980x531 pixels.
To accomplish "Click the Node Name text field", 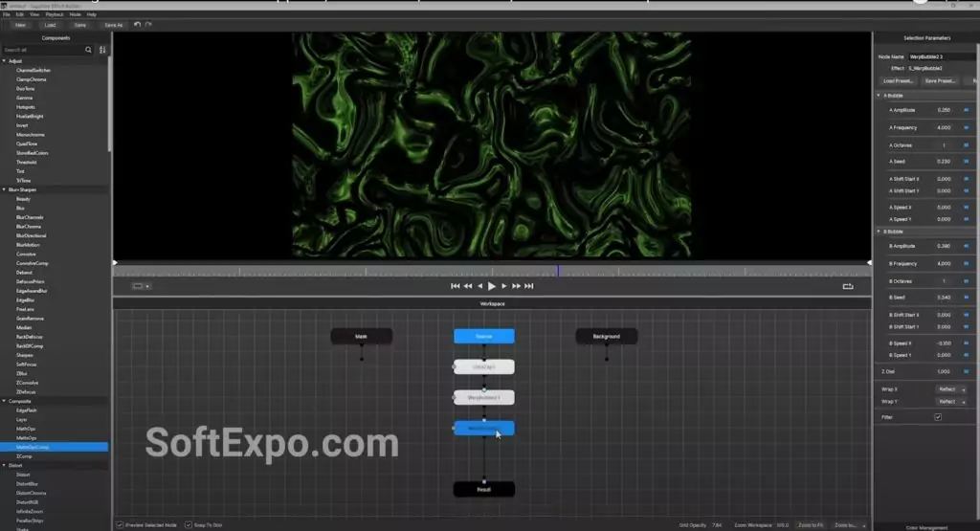I will coord(941,56).
